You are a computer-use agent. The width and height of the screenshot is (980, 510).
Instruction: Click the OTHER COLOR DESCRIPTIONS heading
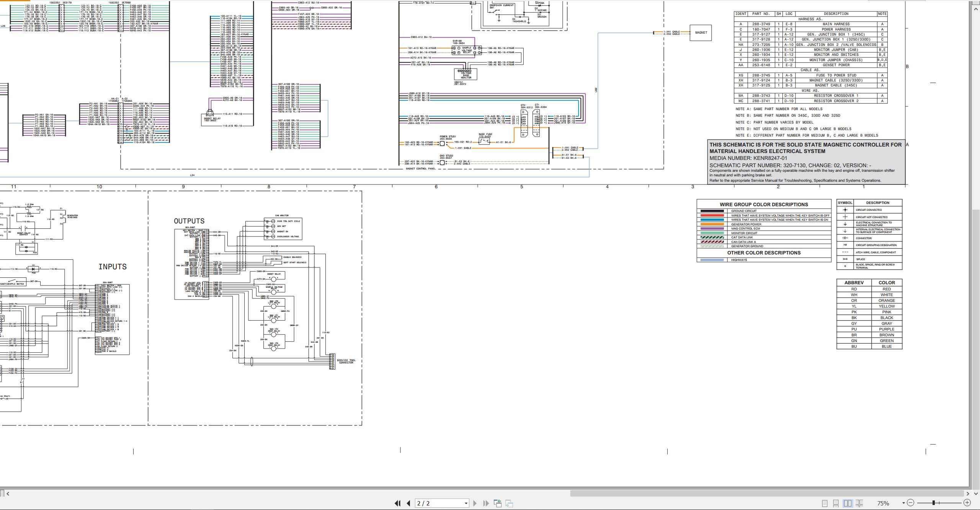point(764,253)
